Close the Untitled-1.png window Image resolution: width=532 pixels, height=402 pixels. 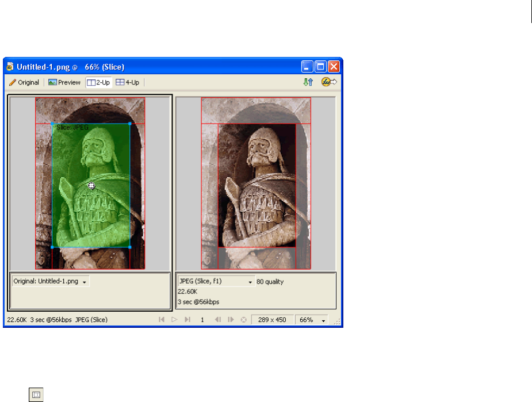[334, 67]
